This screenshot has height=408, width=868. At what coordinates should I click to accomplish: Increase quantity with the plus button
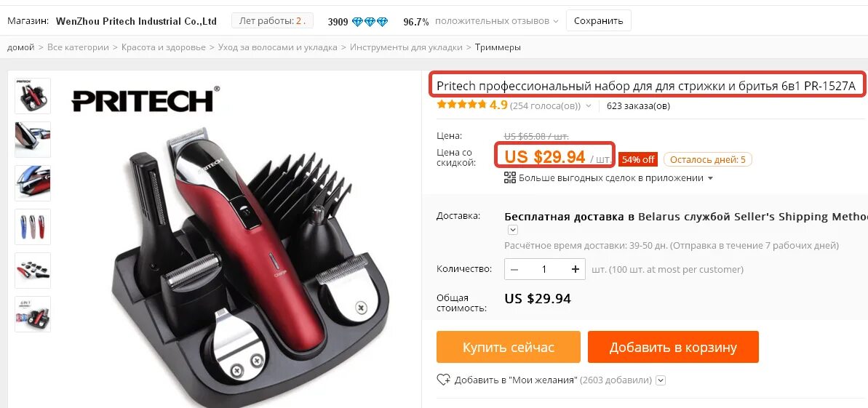click(x=576, y=269)
